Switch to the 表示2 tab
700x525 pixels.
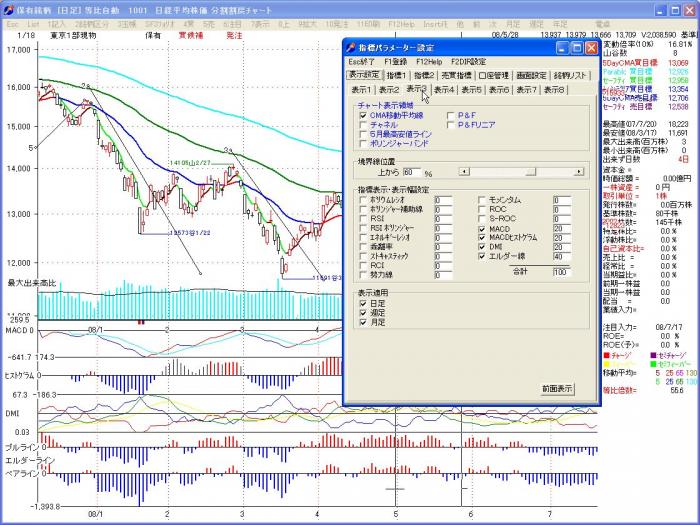pyautogui.click(x=389, y=90)
